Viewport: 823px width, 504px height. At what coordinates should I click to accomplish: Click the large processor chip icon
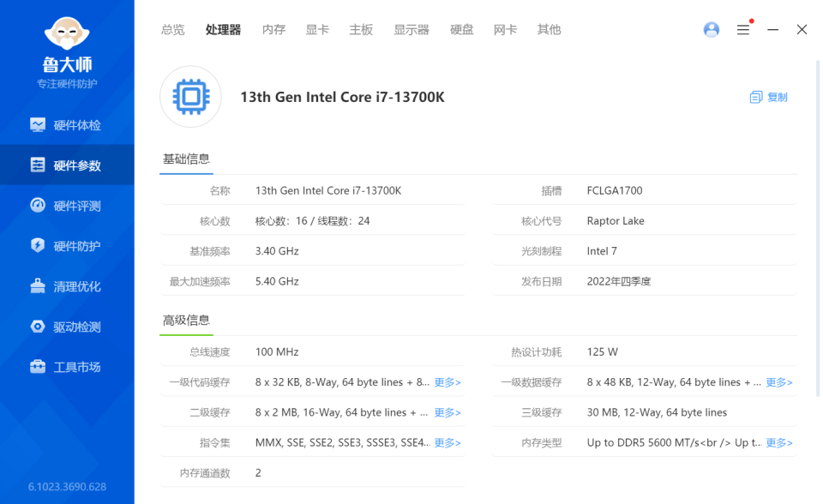[x=190, y=97]
